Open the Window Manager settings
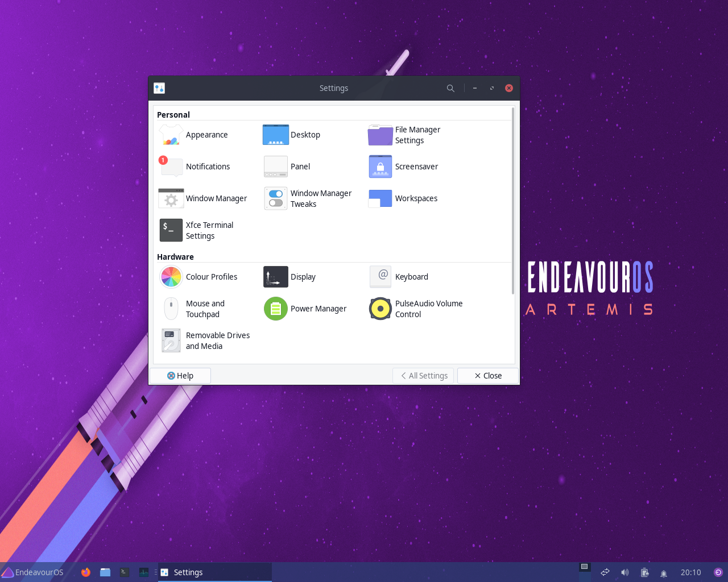This screenshot has width=728, height=582. (x=203, y=198)
